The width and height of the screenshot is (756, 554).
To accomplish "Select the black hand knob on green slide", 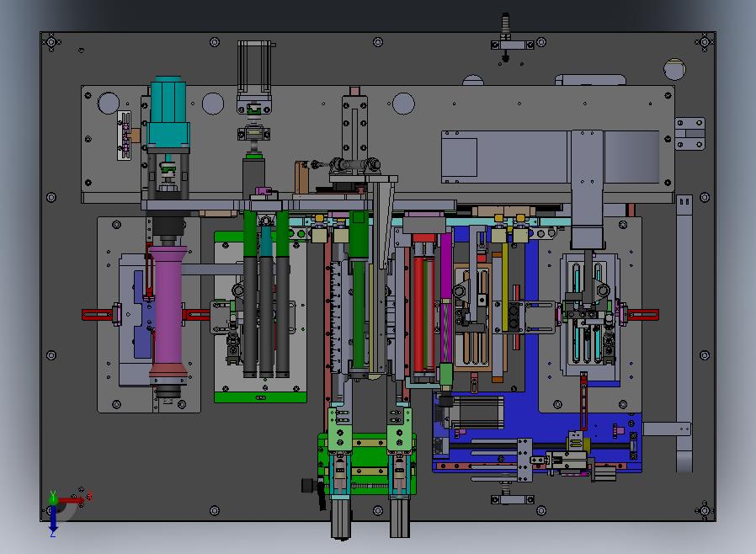I will coord(309,485).
